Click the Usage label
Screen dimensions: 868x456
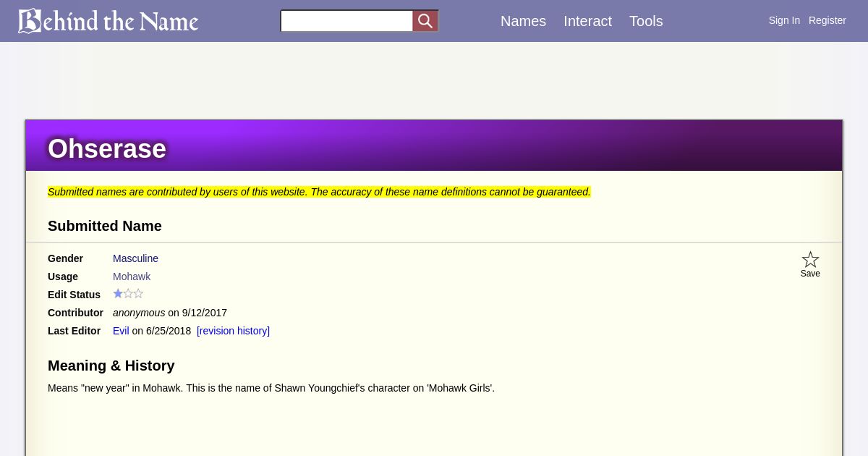[x=63, y=276]
